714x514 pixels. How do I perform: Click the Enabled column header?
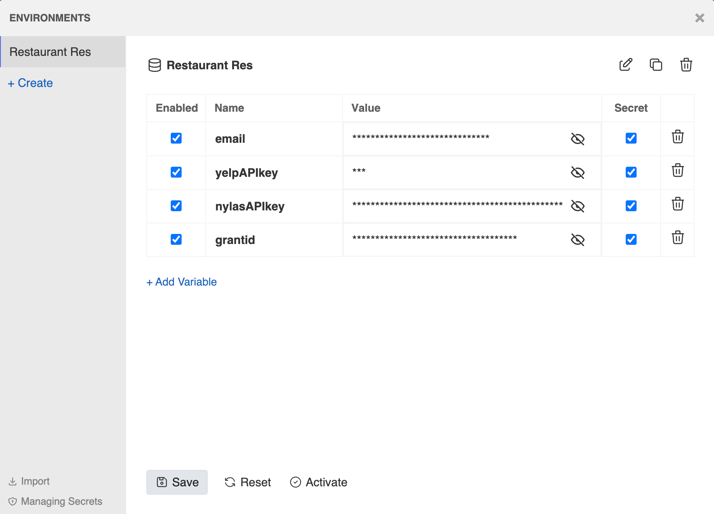177,108
